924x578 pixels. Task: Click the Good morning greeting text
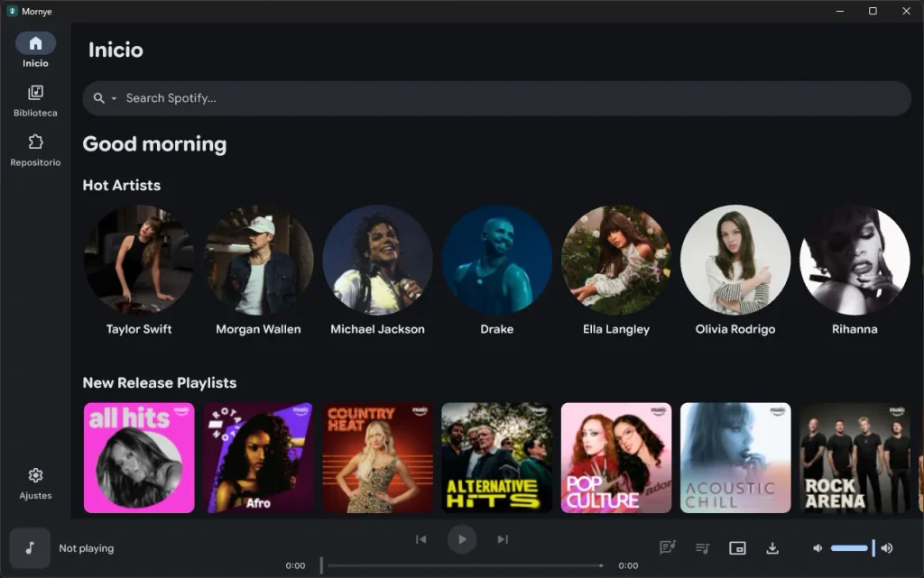click(x=154, y=144)
